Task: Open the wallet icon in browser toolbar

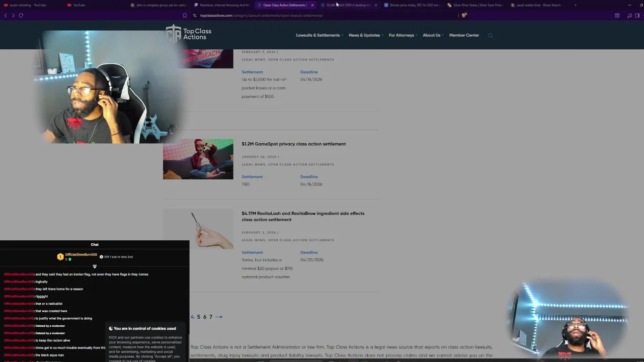Action: tap(617, 16)
